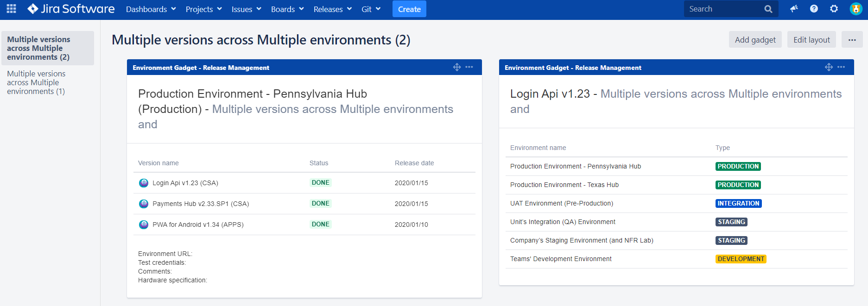Open the user profile avatar

coord(855,9)
